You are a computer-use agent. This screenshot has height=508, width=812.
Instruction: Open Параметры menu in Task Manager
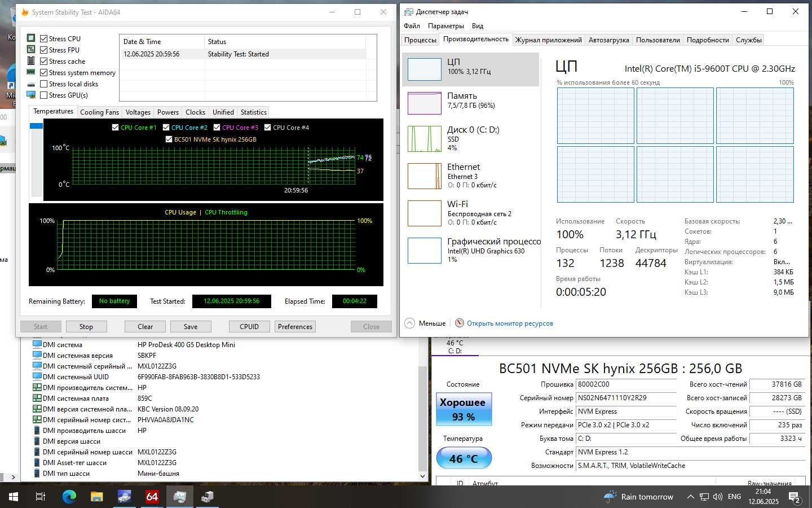pyautogui.click(x=445, y=26)
